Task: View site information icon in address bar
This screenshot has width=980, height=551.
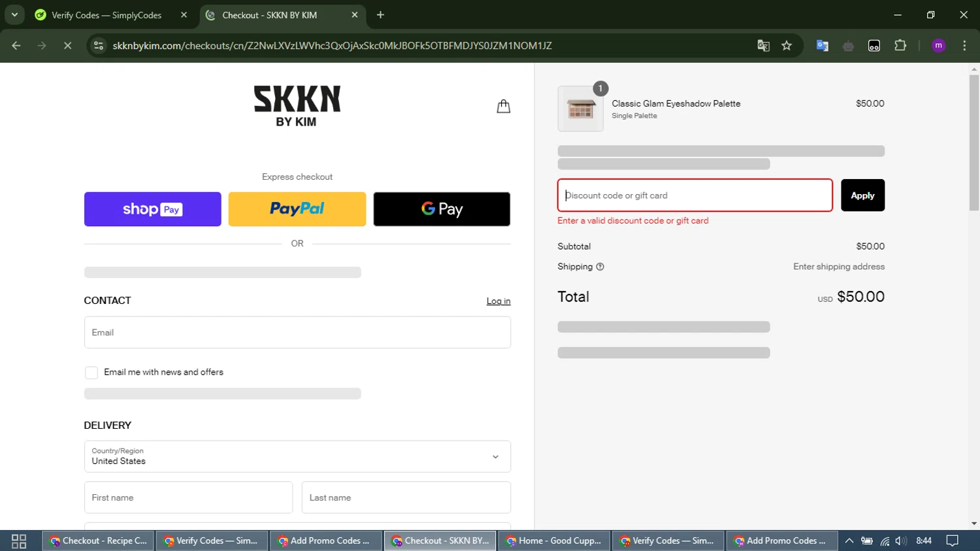Action: click(99, 46)
